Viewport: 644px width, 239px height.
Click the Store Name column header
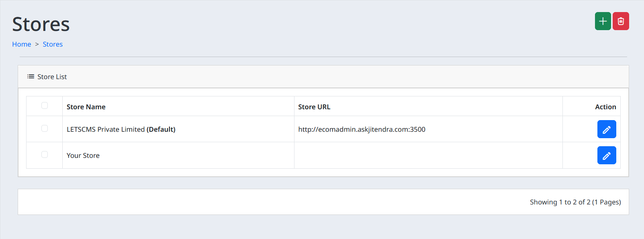point(86,107)
